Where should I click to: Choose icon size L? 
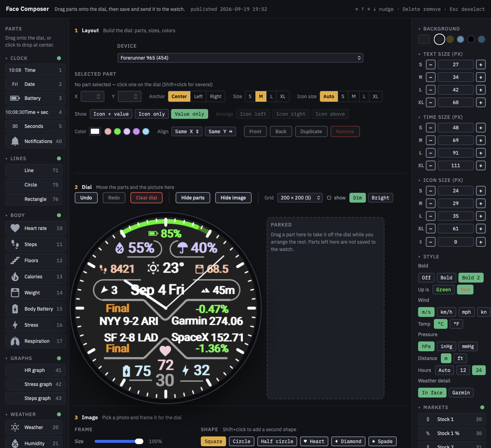(x=364, y=96)
